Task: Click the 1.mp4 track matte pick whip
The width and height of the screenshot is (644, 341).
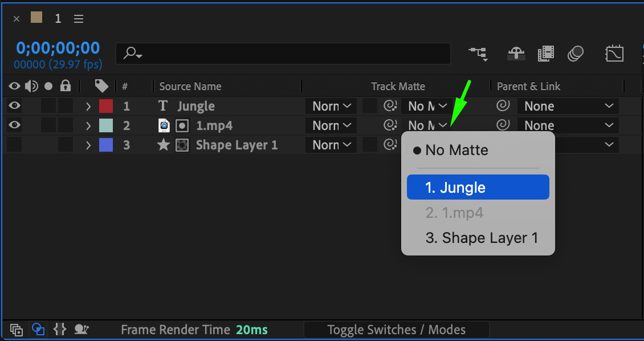Action: tap(390, 125)
